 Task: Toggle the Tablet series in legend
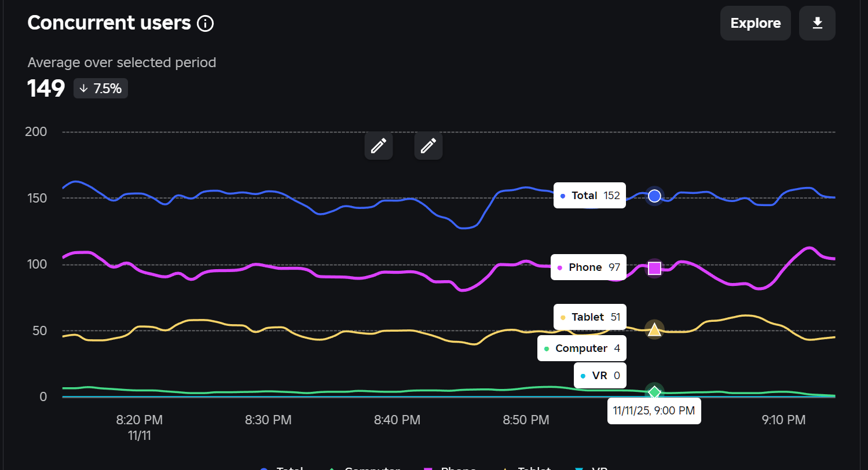[526, 468]
